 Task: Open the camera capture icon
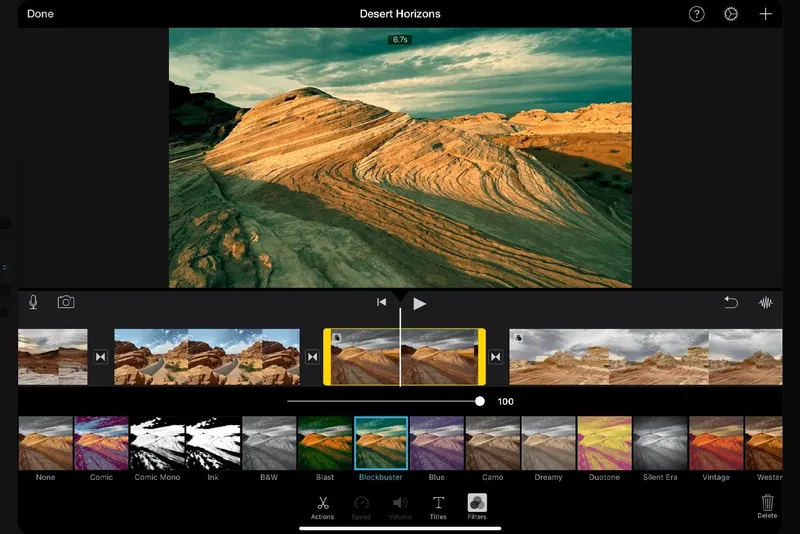pos(66,302)
